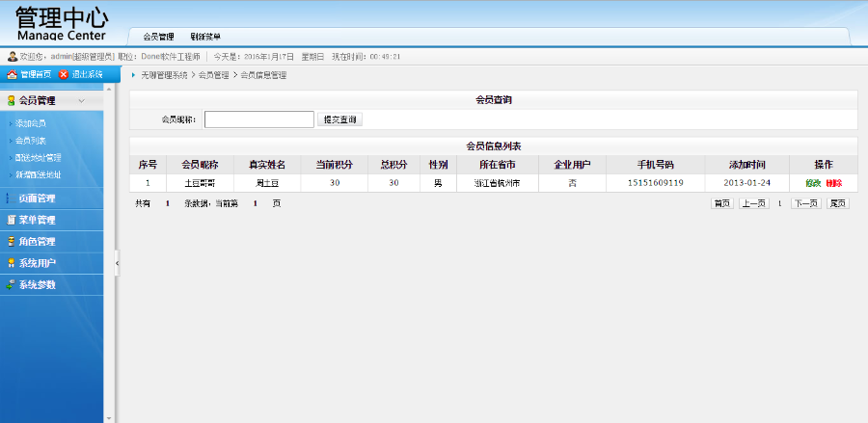Click the 角色管理 sidebar icon
This screenshot has height=423, width=868.
point(11,242)
